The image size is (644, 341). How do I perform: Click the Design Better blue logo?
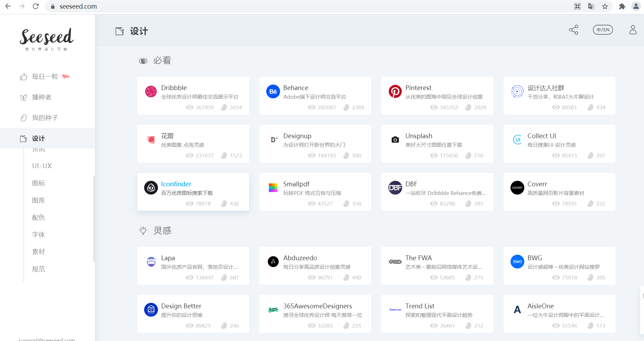(x=151, y=310)
